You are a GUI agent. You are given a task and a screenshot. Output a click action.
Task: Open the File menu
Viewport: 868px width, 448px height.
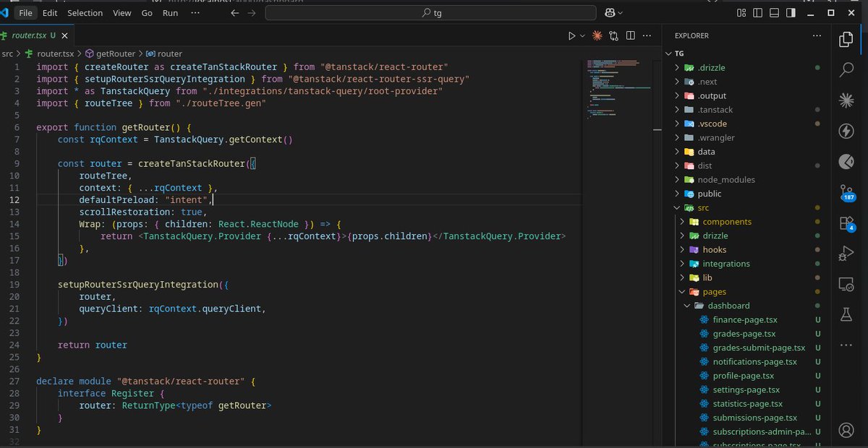click(25, 13)
